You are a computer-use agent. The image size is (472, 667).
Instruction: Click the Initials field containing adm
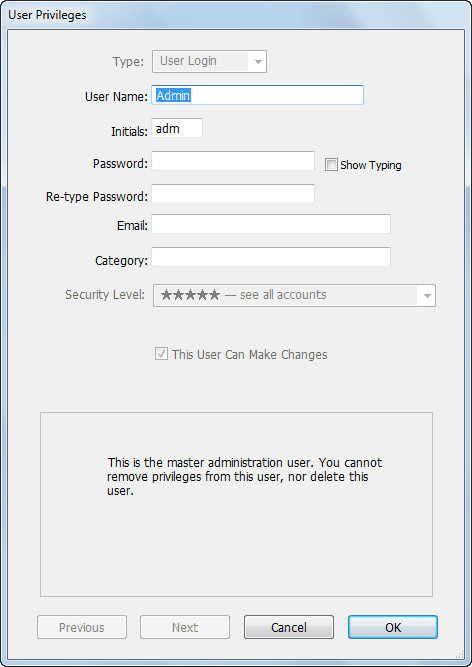coord(177,128)
